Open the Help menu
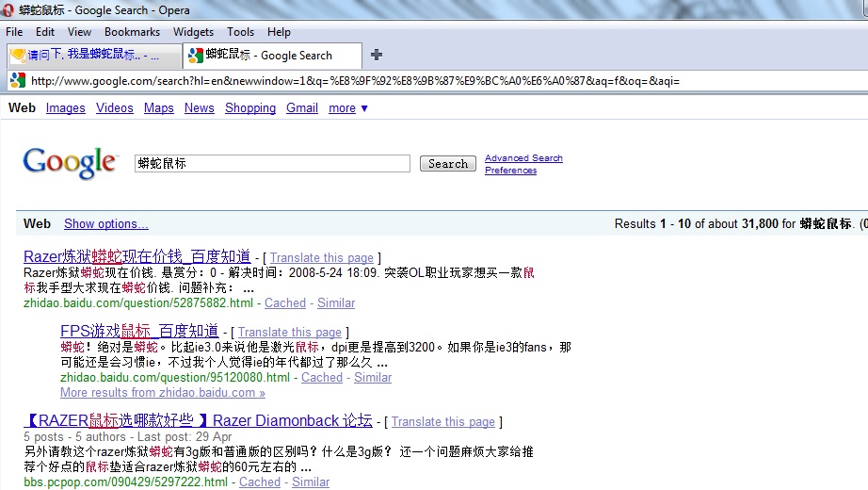This screenshot has width=868, height=490. 279,32
